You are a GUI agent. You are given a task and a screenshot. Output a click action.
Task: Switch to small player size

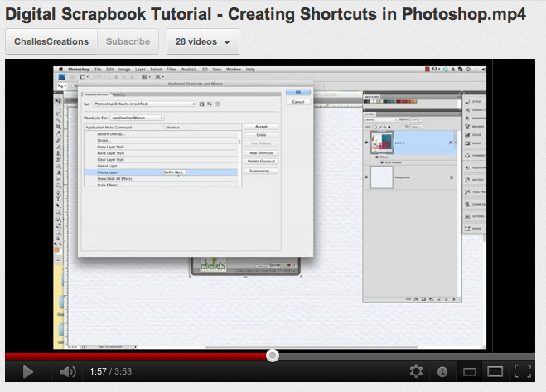pyautogui.click(x=470, y=372)
